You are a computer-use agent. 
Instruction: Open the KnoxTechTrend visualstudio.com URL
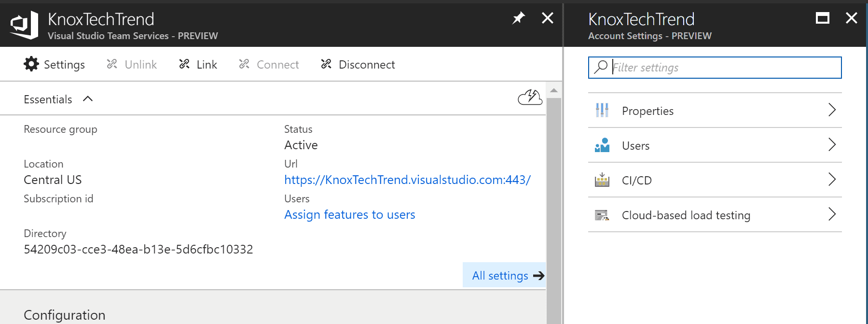pos(407,180)
